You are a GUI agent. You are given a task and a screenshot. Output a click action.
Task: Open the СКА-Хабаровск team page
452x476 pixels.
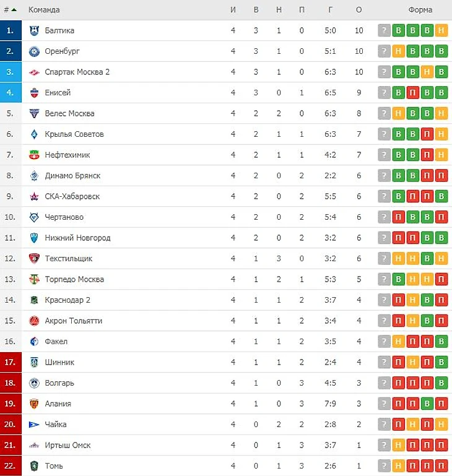72,196
